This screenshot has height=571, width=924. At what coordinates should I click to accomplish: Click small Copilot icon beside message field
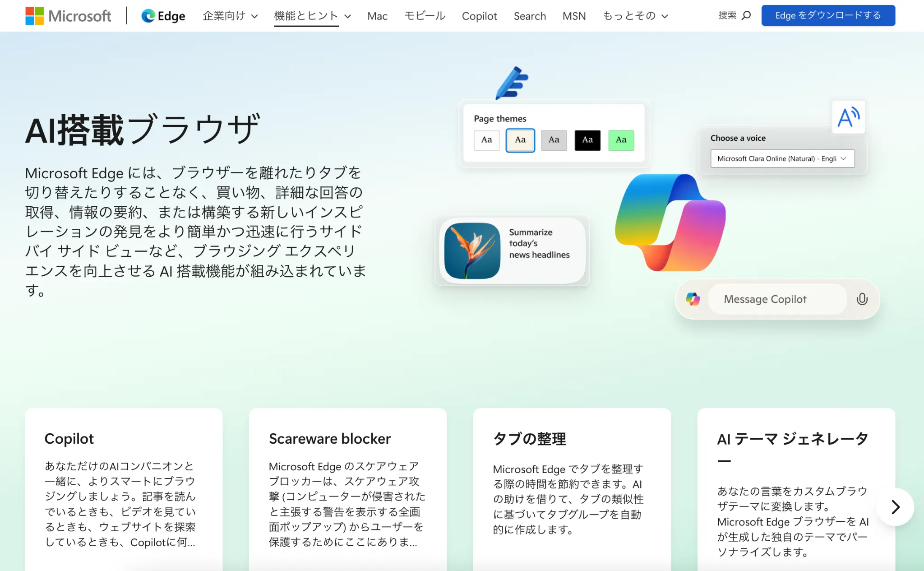click(x=693, y=299)
